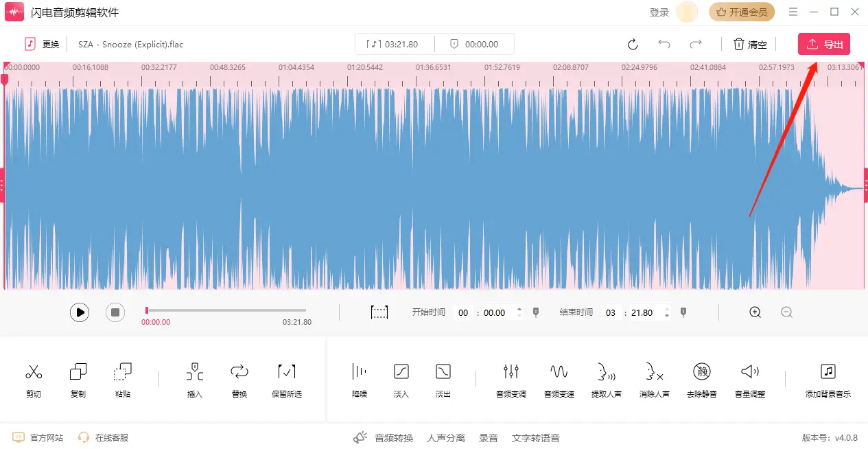Click the left selection handle on waveform
This screenshot has height=449, width=868.
point(2,185)
